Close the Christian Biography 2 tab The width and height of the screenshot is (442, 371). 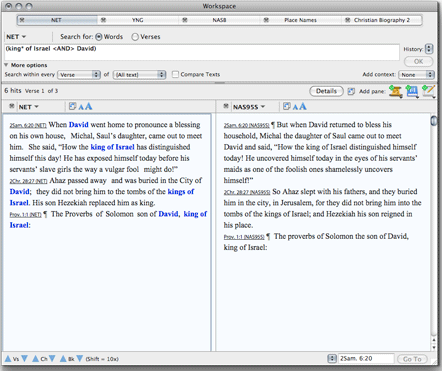click(x=347, y=20)
